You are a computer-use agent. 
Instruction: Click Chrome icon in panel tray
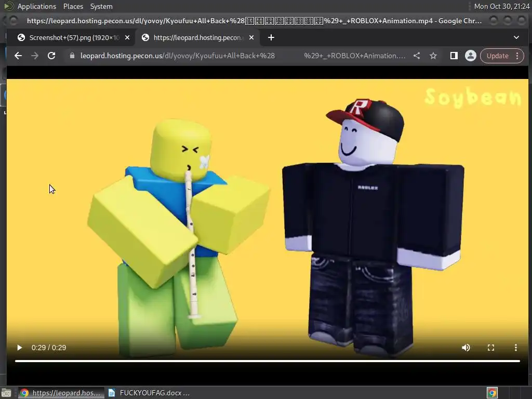[x=492, y=393]
